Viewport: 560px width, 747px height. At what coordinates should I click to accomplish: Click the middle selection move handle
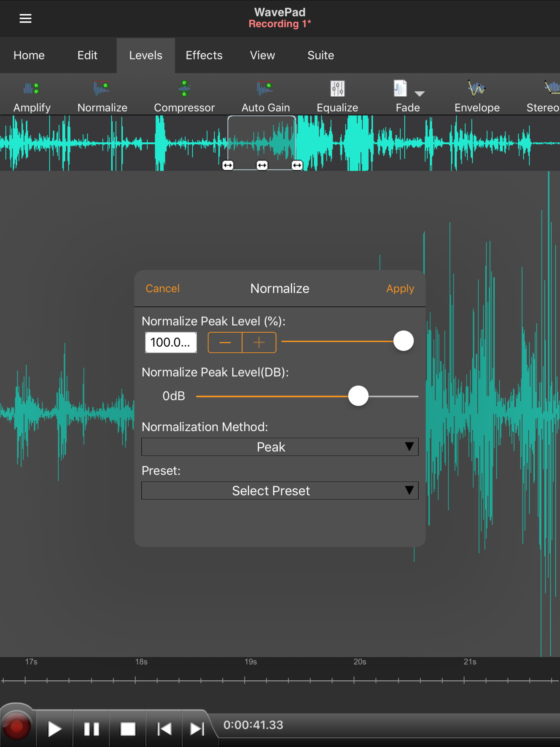pyautogui.click(x=262, y=165)
